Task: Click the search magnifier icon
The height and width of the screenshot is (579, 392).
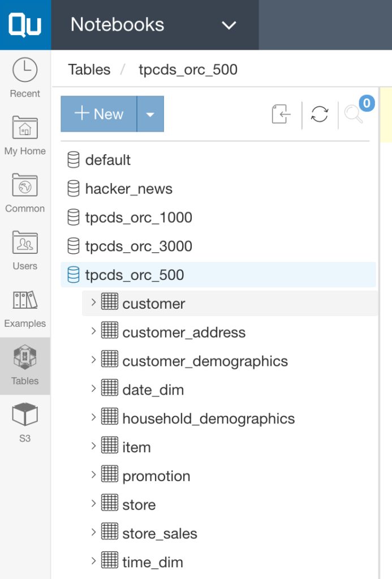Action: coord(353,114)
